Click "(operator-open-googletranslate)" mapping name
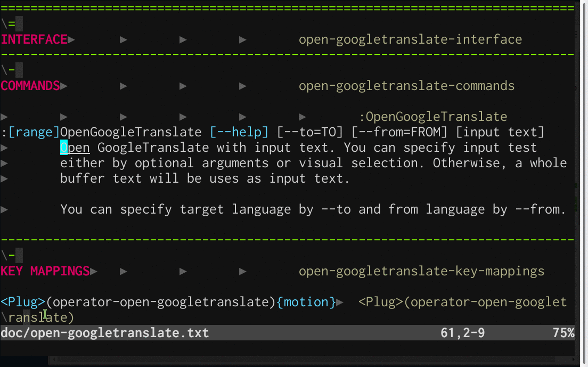This screenshot has height=367, width=588. point(160,302)
